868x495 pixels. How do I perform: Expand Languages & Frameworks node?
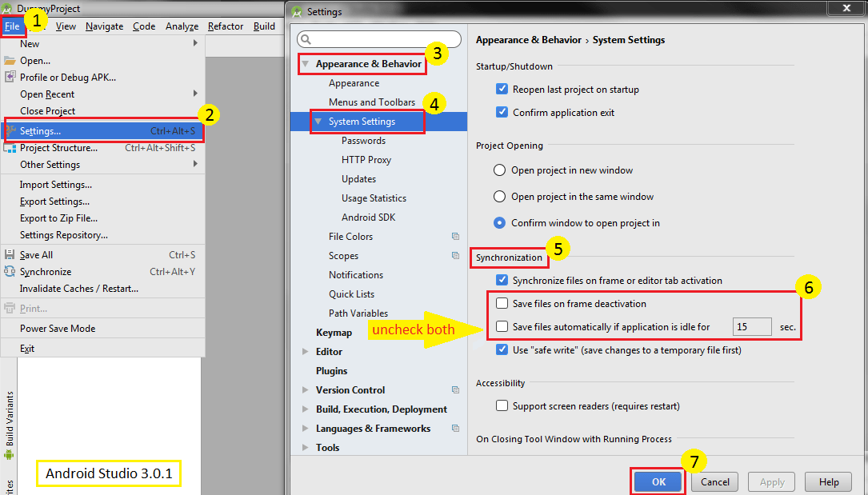(306, 429)
